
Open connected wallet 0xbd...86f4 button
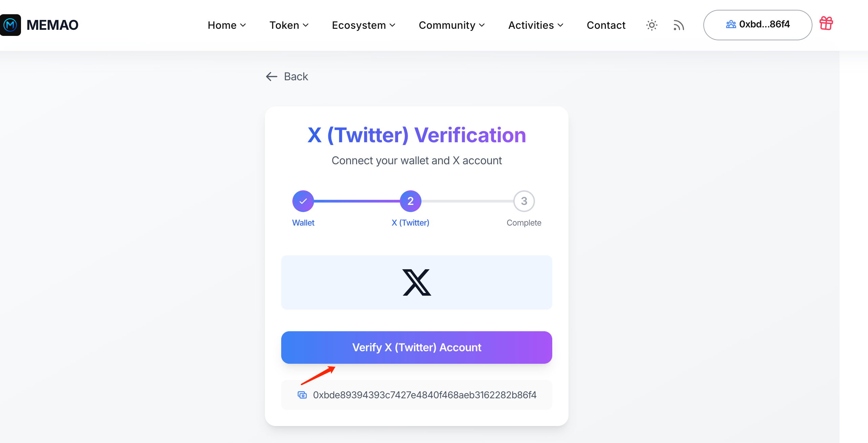point(758,25)
